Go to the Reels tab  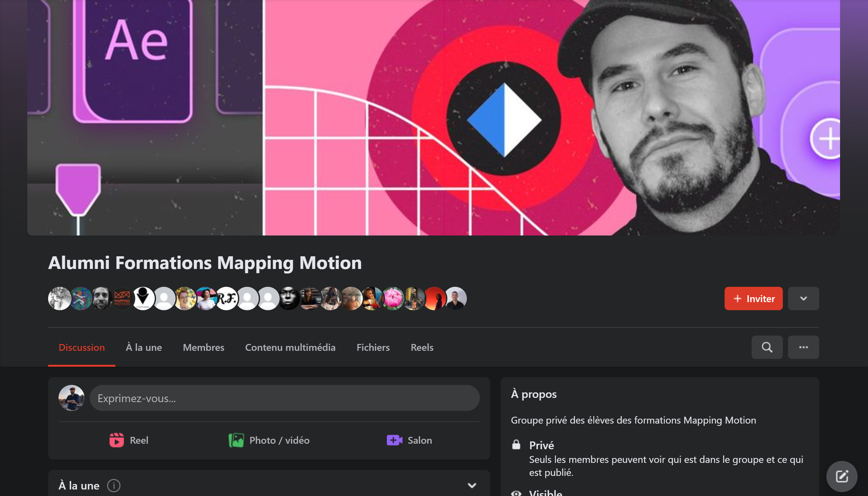(422, 347)
